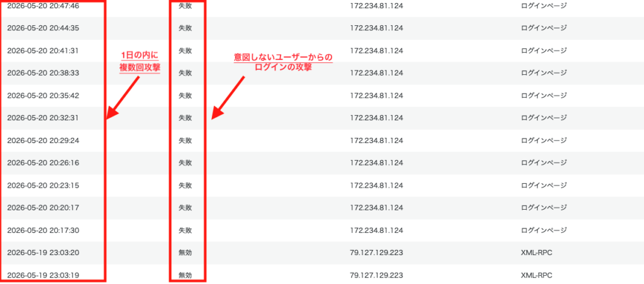The image size is (644, 284).
Task: Select the timestamp 2026-05-19 23:03:20
Action: 43,253
